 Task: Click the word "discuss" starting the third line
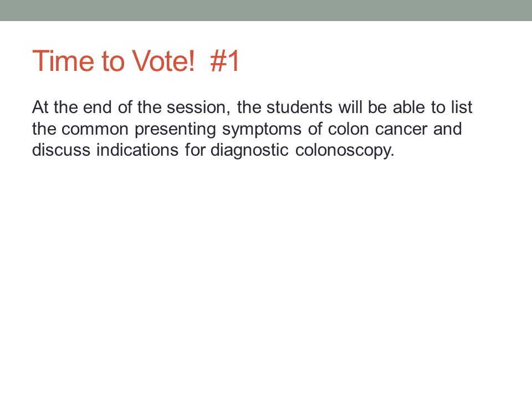(x=61, y=150)
